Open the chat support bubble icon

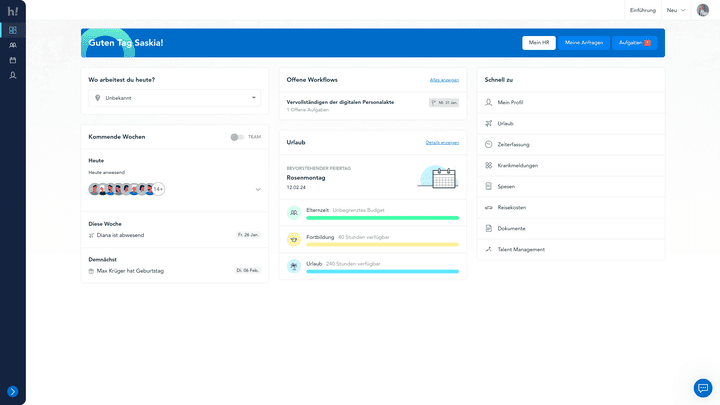[703, 388]
